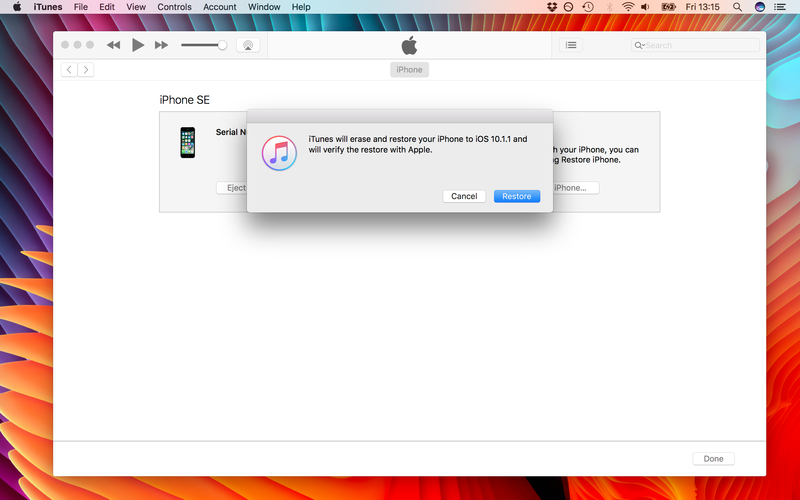This screenshot has width=800, height=500.
Task: Go back with navigation arrow
Action: click(x=69, y=69)
